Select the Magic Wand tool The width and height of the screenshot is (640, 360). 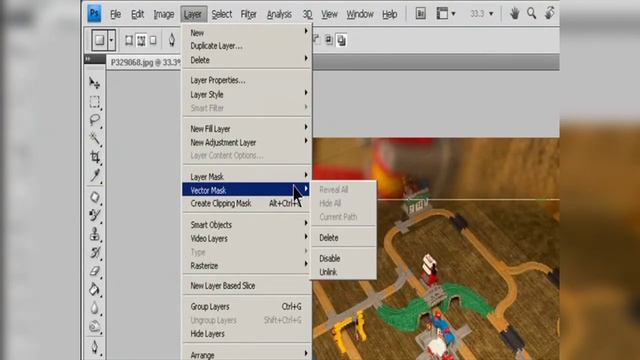[95, 138]
